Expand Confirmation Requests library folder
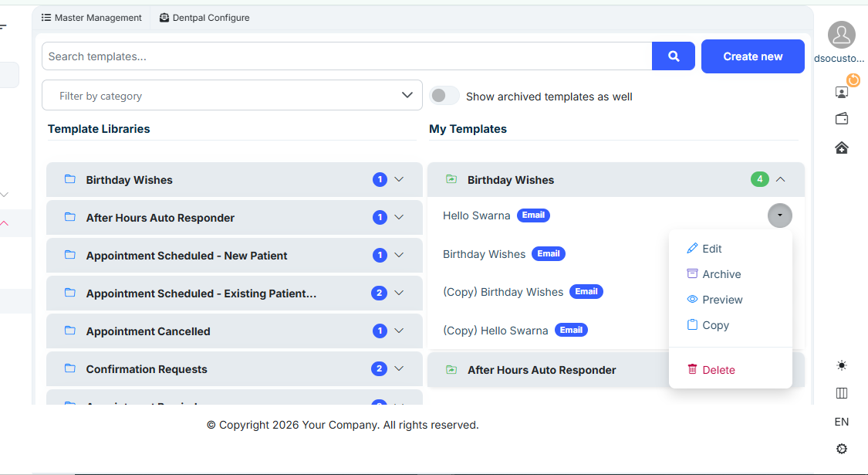The image size is (868, 475). click(399, 368)
